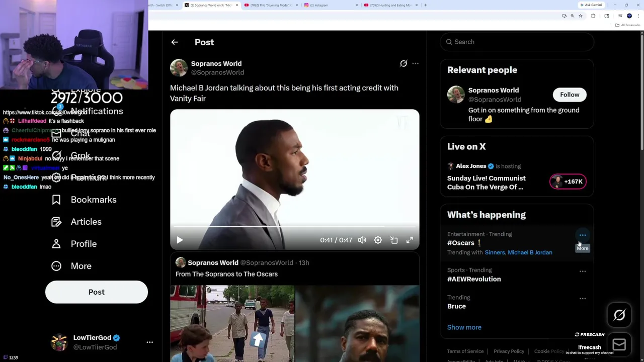Image resolution: width=644 pixels, height=362 pixels.
Task: Click Ask Gemini button
Action: (591, 5)
